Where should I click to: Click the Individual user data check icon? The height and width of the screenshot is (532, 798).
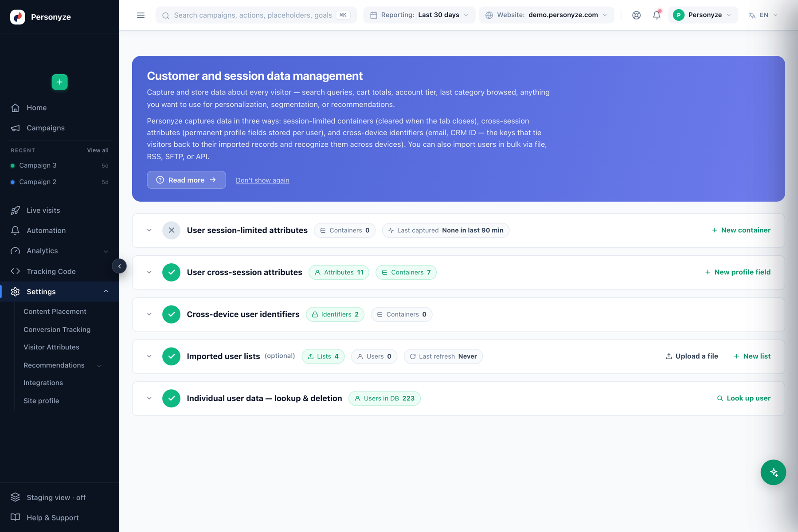coord(171,398)
